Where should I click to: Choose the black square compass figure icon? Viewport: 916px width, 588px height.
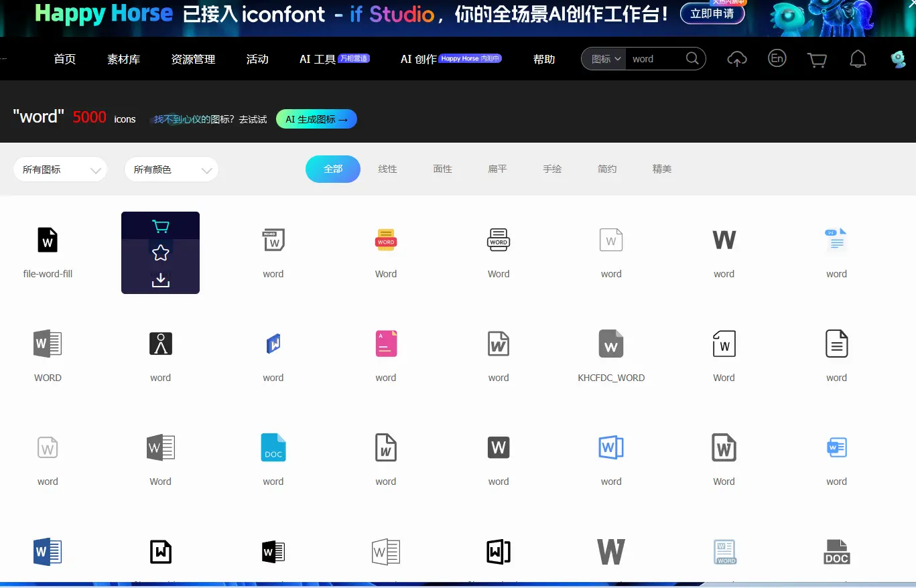click(160, 344)
